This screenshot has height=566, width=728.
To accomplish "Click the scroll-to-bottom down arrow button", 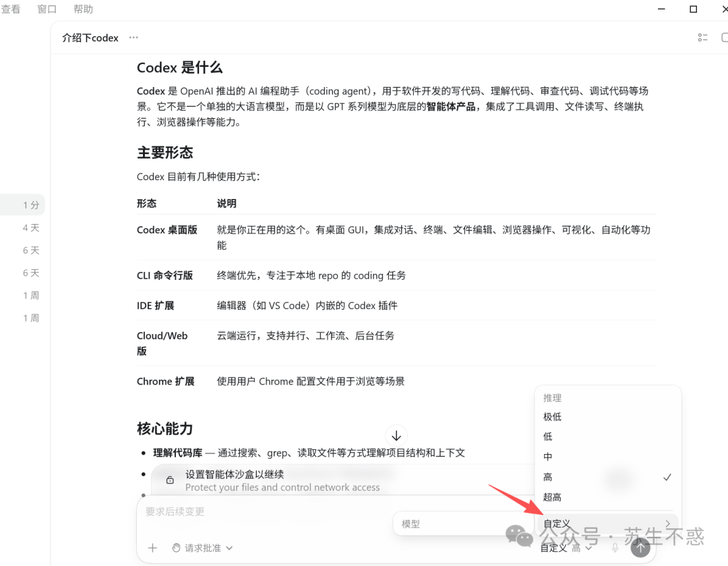I will point(396,436).
